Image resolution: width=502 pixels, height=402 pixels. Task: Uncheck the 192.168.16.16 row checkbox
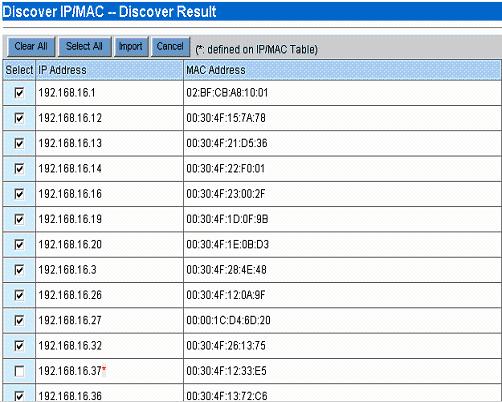pos(19,194)
